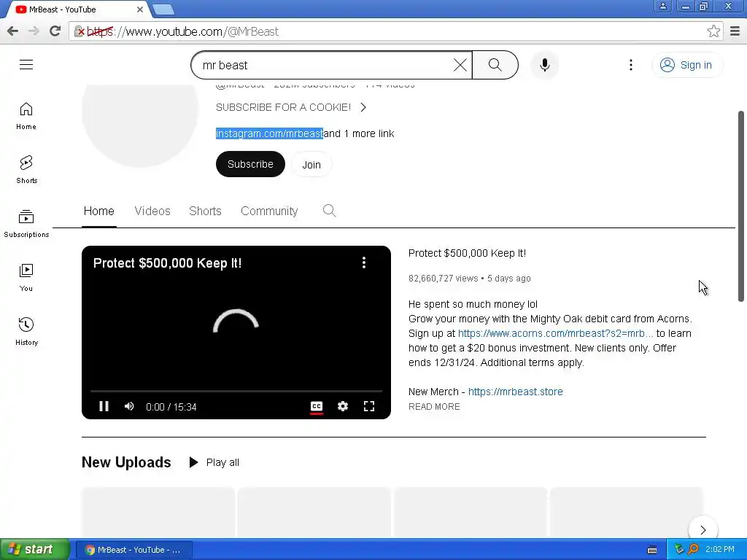
Task: Open Shorts in the sidebar
Action: point(26,170)
